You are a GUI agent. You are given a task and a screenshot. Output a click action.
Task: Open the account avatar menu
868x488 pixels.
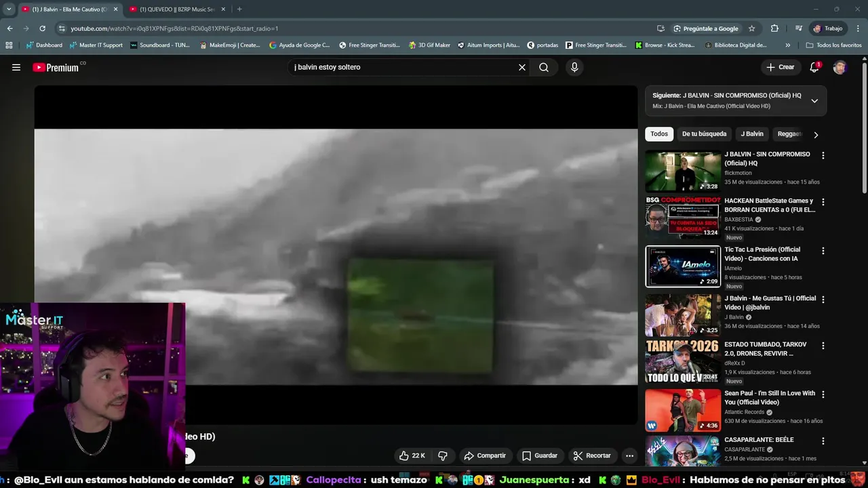coord(840,67)
